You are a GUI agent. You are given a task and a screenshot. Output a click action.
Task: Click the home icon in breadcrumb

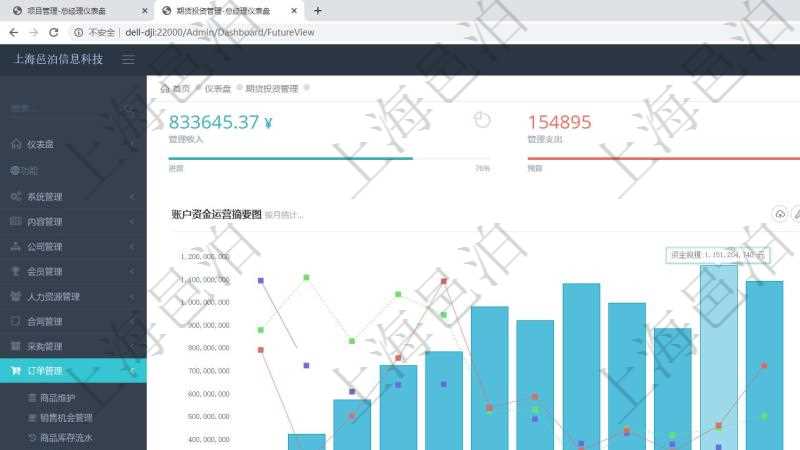pos(165,88)
